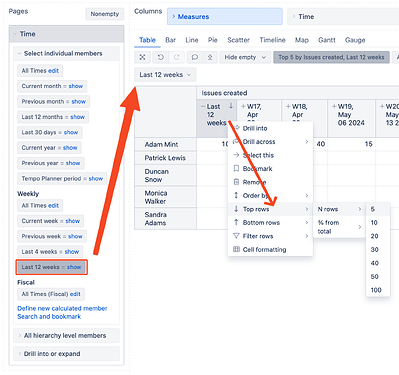Viewport: 399px width, 375px height.
Task: Click sort arrow on Last 12 weeks column
Action: point(231,106)
